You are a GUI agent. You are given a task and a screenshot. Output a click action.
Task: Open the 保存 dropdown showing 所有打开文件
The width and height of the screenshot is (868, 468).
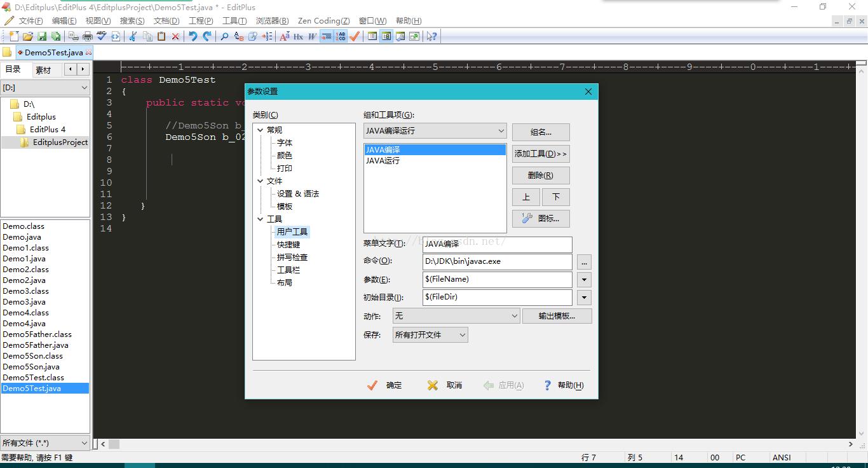point(430,334)
